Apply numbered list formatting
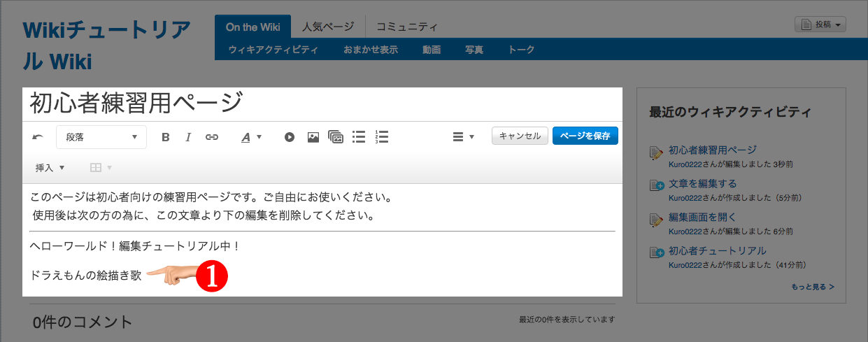Viewport: 868px width, 342px height. pos(381,137)
